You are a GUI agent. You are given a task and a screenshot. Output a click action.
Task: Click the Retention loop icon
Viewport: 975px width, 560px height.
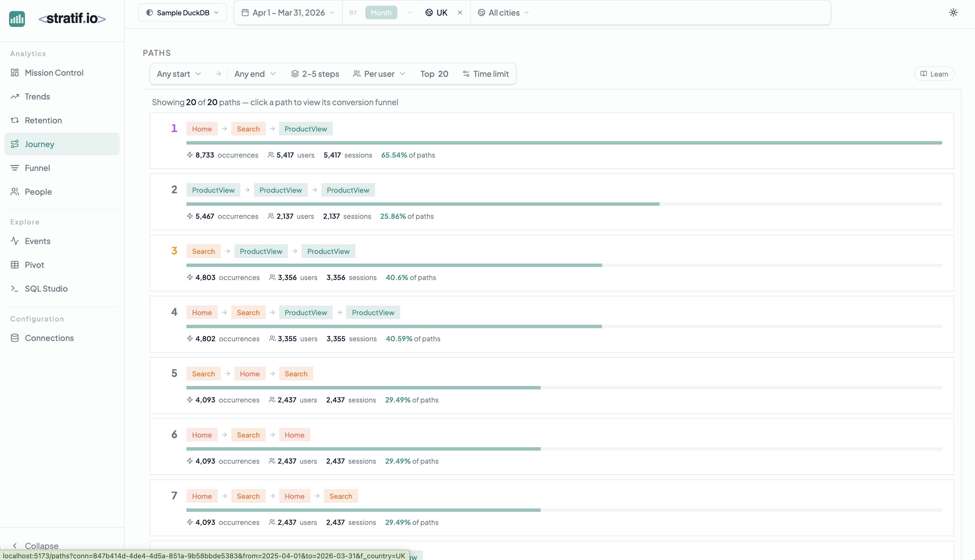(x=15, y=120)
